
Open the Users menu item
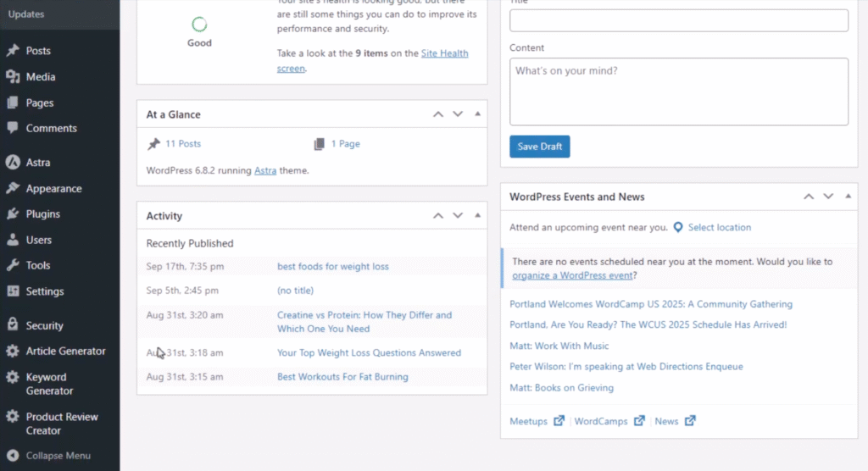click(x=38, y=240)
